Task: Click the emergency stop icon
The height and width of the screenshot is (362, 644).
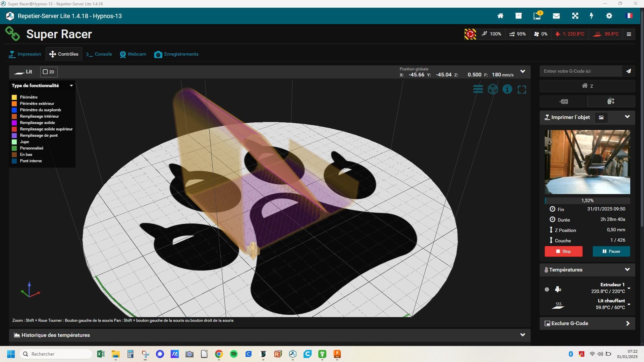Action: coord(470,34)
